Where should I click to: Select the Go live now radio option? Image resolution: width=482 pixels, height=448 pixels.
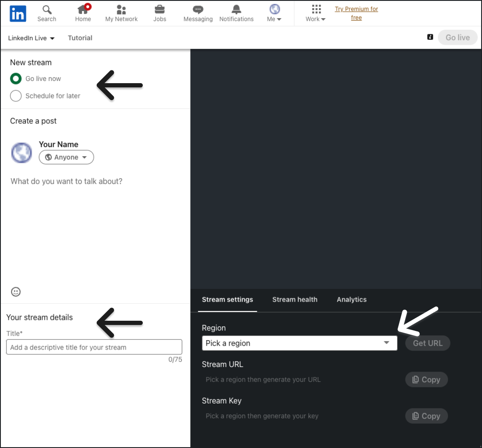16,78
